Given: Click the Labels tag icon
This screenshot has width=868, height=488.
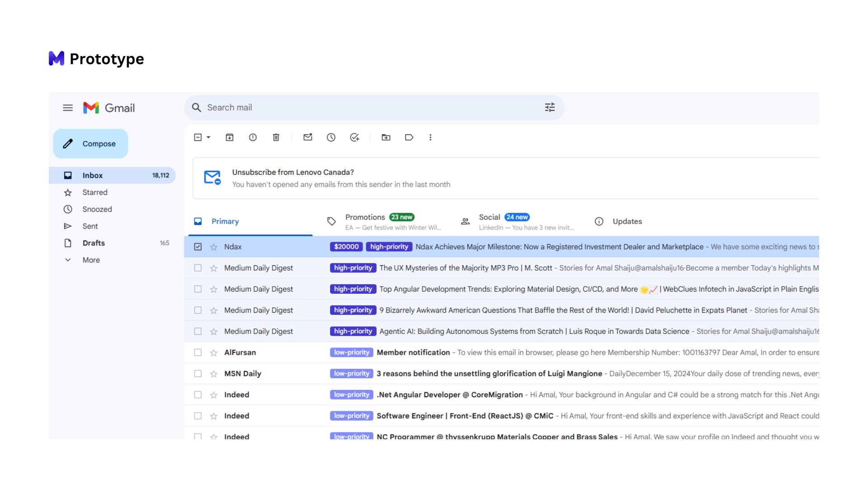Looking at the screenshot, I should pos(409,137).
